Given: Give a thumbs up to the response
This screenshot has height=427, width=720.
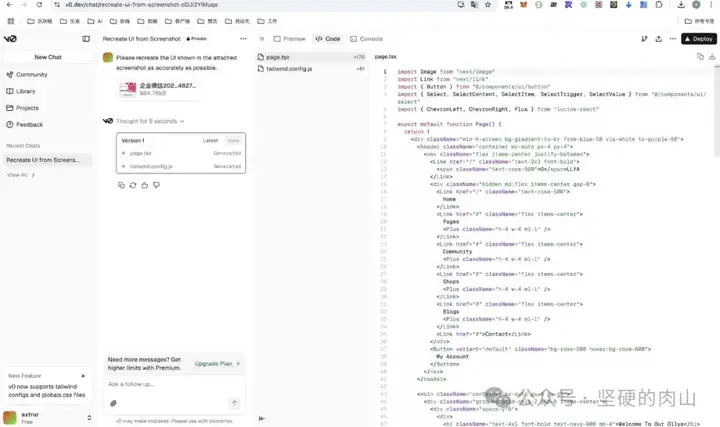Looking at the screenshot, I should tap(145, 185).
